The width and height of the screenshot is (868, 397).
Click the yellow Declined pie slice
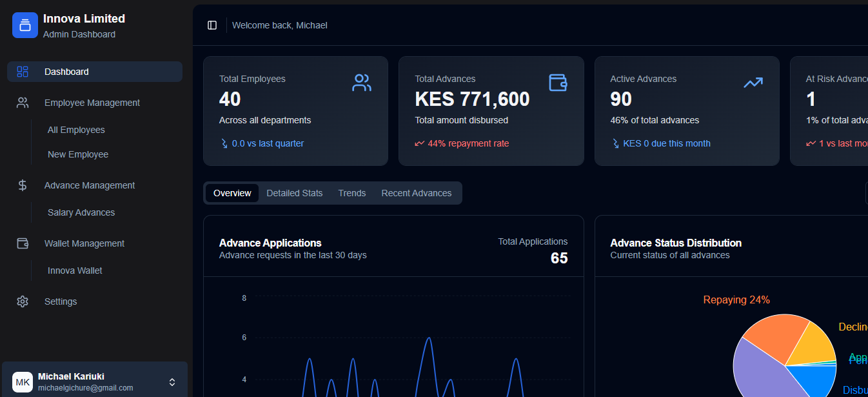coord(814,345)
